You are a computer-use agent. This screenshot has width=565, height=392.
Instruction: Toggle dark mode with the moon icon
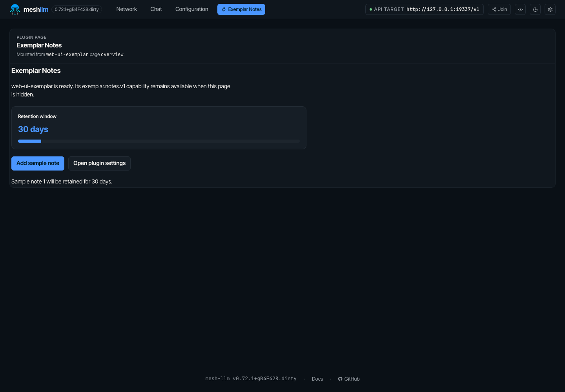tap(535, 9)
